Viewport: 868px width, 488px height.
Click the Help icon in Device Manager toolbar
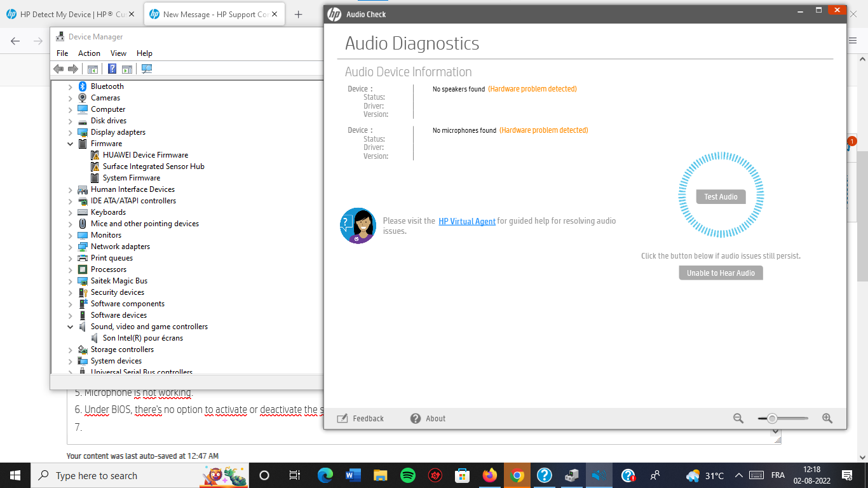[x=112, y=69]
